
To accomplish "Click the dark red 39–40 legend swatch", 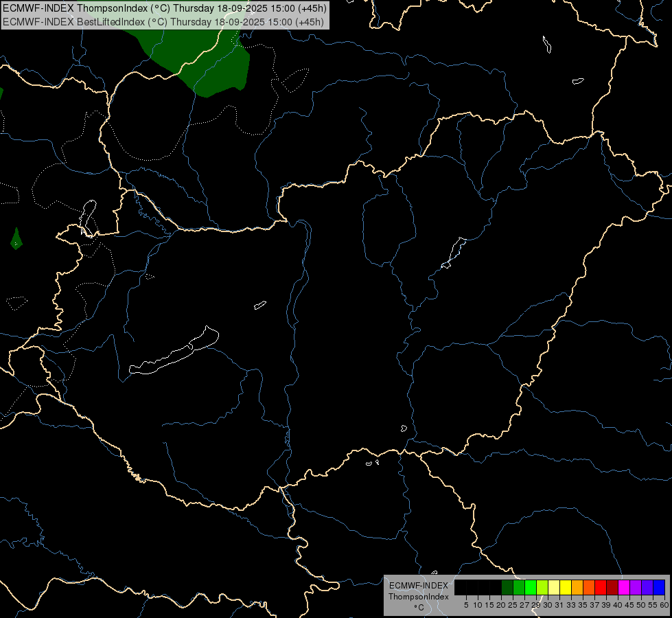I will [612, 587].
